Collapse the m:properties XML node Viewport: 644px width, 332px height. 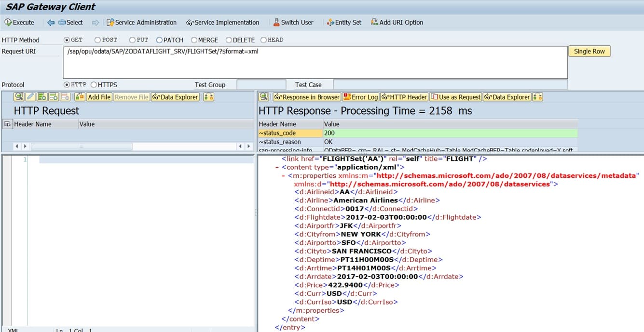click(x=284, y=176)
